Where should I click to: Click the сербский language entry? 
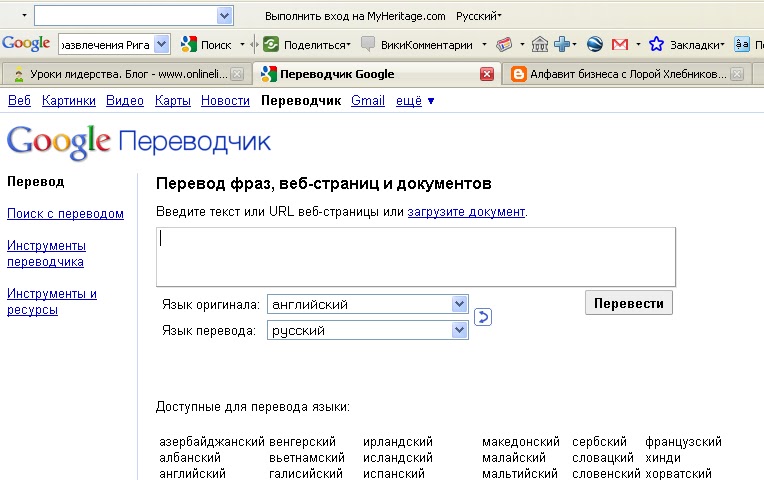click(x=599, y=442)
